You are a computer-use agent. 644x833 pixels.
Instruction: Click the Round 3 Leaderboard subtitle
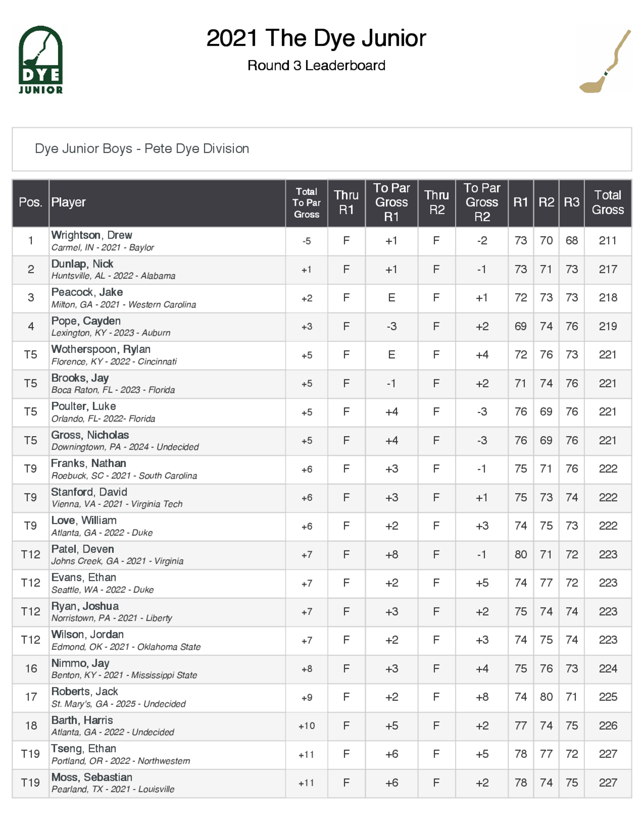316,66
